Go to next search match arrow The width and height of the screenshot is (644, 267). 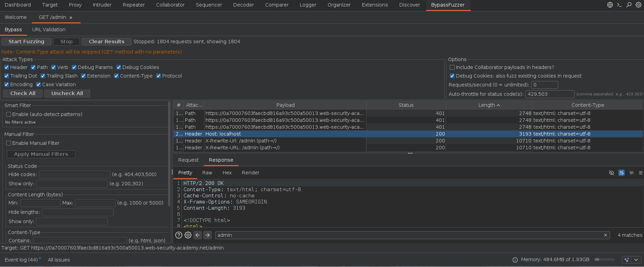(x=207, y=235)
